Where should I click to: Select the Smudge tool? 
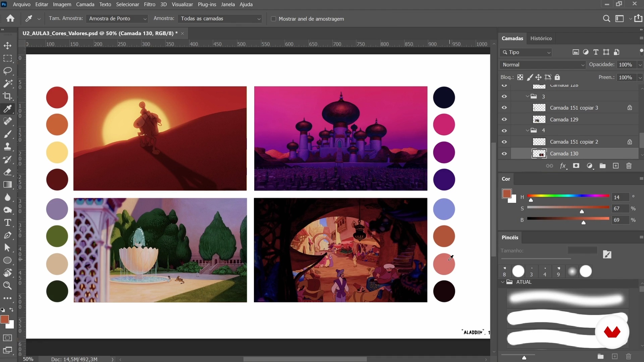(7, 210)
